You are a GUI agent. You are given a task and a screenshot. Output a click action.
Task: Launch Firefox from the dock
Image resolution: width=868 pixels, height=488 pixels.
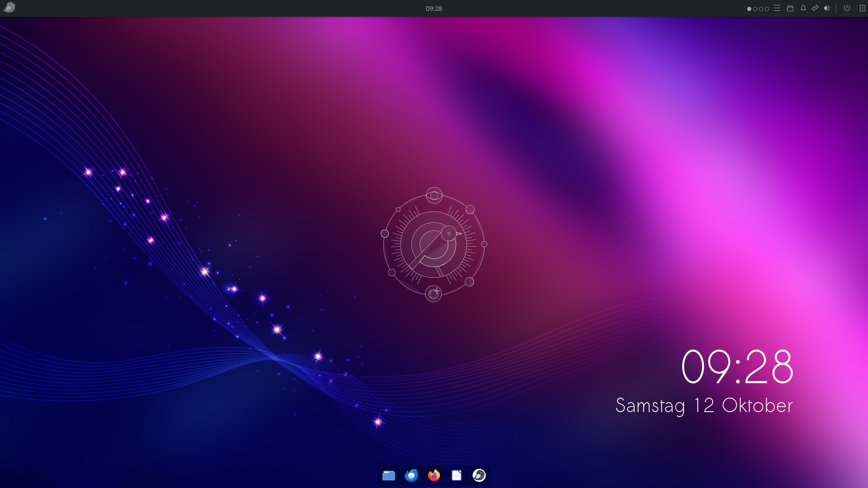(x=434, y=475)
